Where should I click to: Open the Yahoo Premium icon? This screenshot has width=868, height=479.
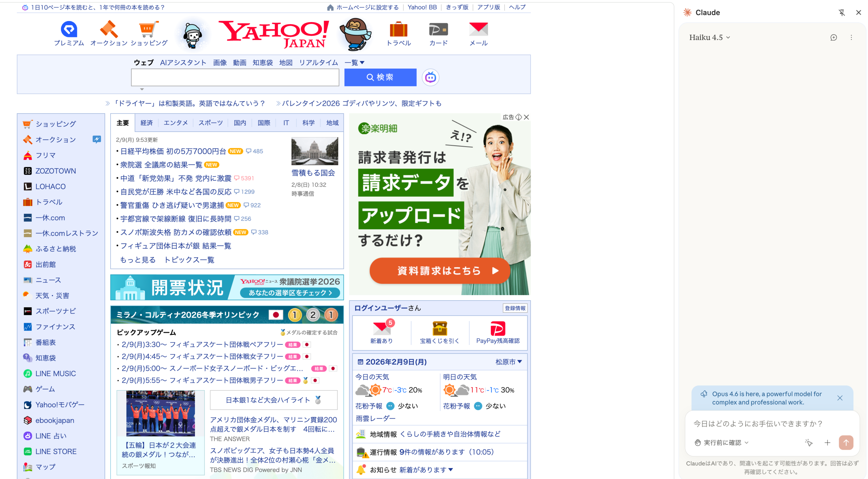pyautogui.click(x=69, y=30)
